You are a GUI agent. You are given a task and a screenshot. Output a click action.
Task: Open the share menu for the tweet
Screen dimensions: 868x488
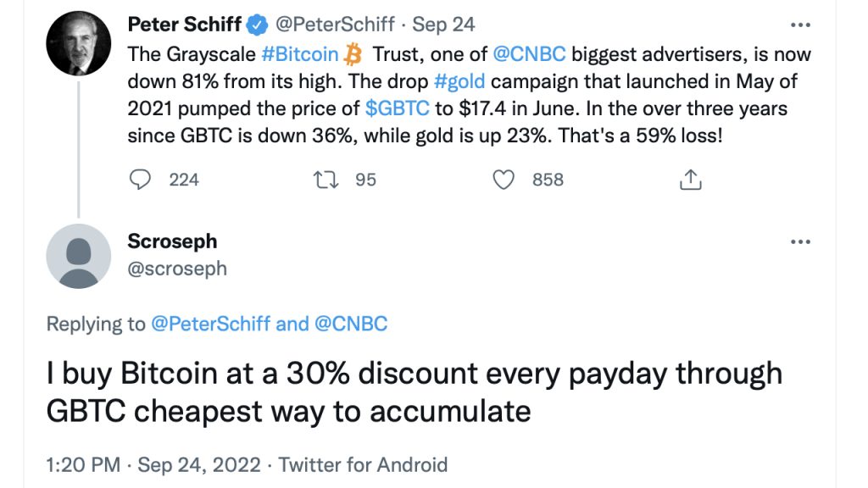691,180
